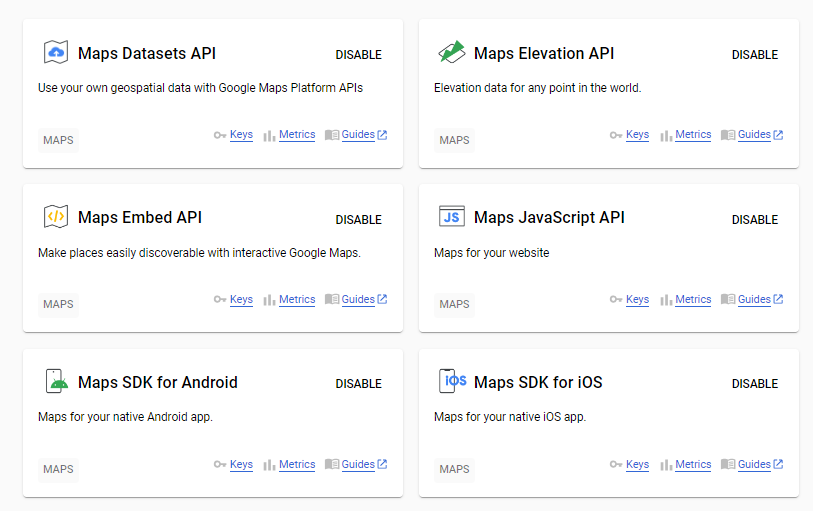Click MAPS tag on Maps Datasets card
Image resolution: width=813 pixels, height=511 pixels.
pyautogui.click(x=58, y=140)
